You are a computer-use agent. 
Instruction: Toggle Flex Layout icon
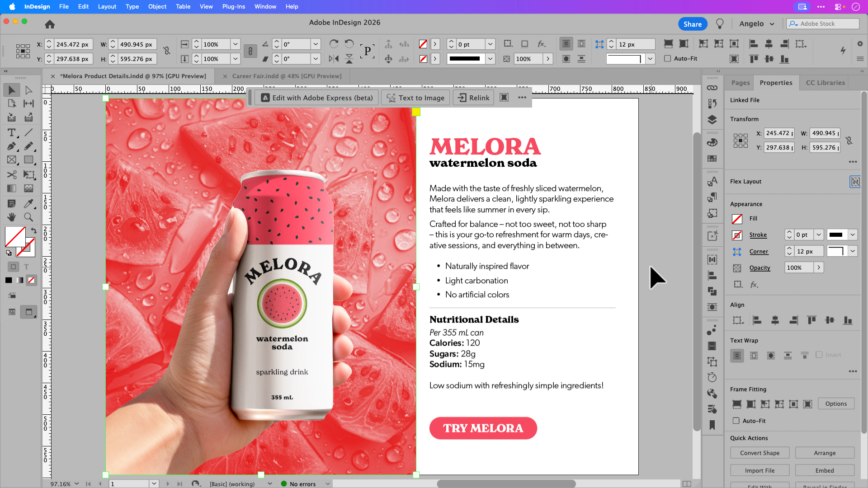855,182
